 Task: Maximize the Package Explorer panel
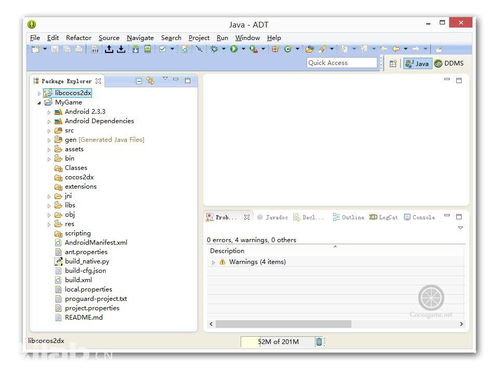pos(188,80)
